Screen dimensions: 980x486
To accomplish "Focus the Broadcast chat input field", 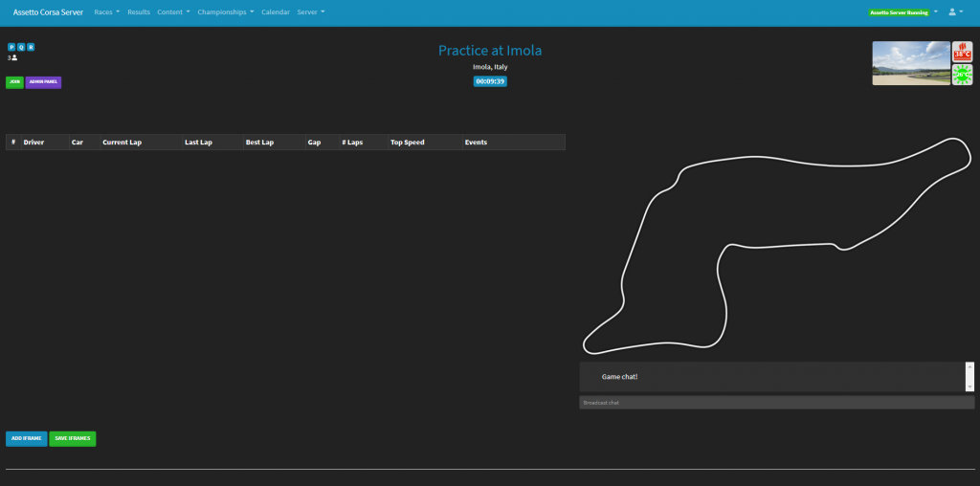I will click(777, 403).
